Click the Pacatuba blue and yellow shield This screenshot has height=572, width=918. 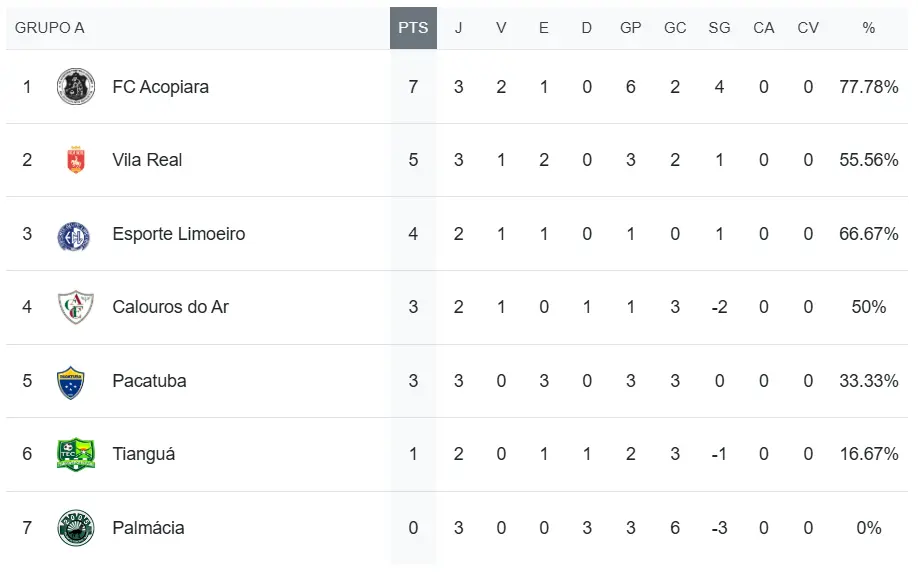[71, 382]
